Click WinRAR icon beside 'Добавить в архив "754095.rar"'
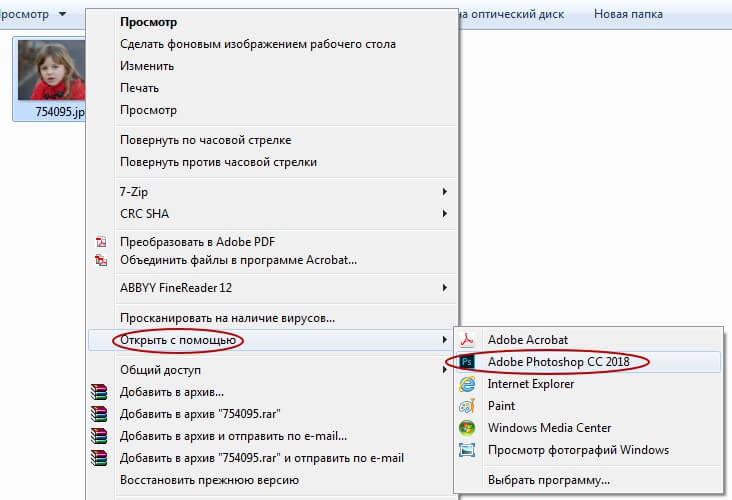Image resolution: width=732 pixels, height=500 pixels. pos(99,414)
